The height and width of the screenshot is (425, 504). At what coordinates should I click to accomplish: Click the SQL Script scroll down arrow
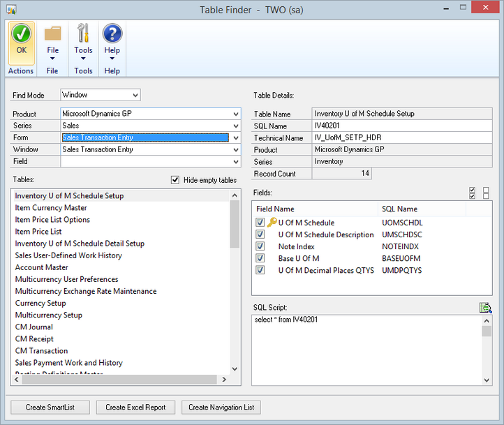pos(487,380)
